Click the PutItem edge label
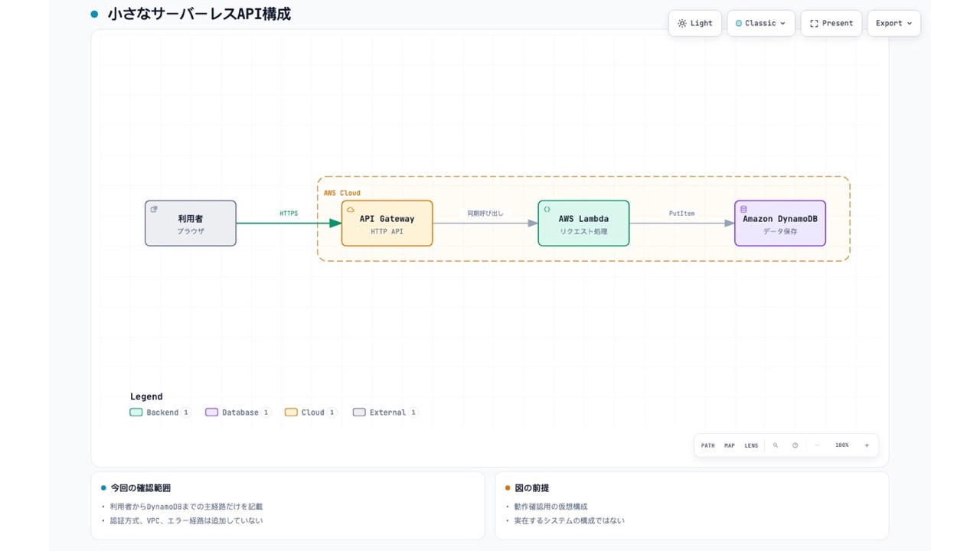 681,214
